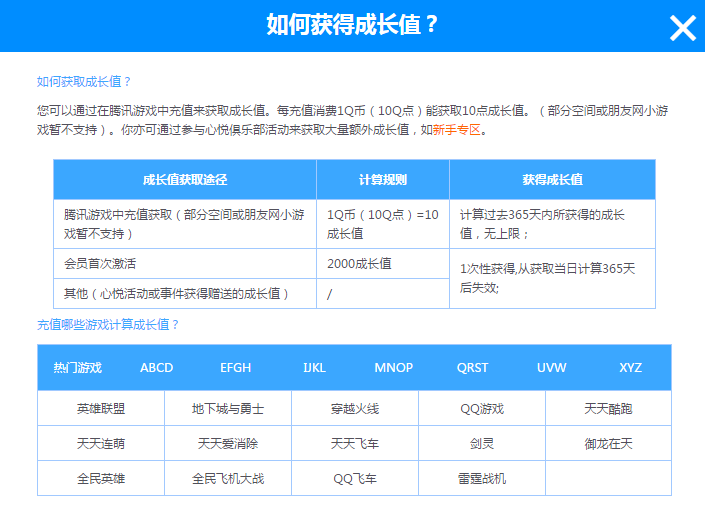Switch to the EFGH tab
Viewport: 705px width, 508px height.
pyautogui.click(x=236, y=368)
